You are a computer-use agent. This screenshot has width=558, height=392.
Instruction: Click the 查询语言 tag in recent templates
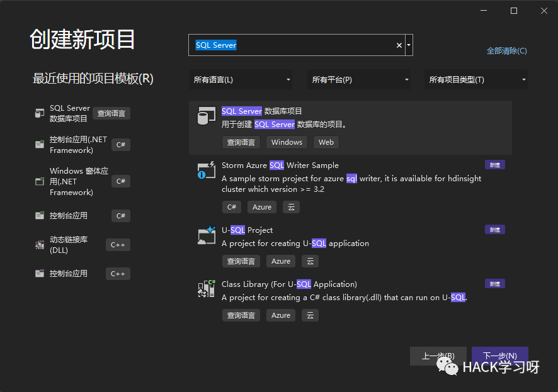pyautogui.click(x=111, y=113)
